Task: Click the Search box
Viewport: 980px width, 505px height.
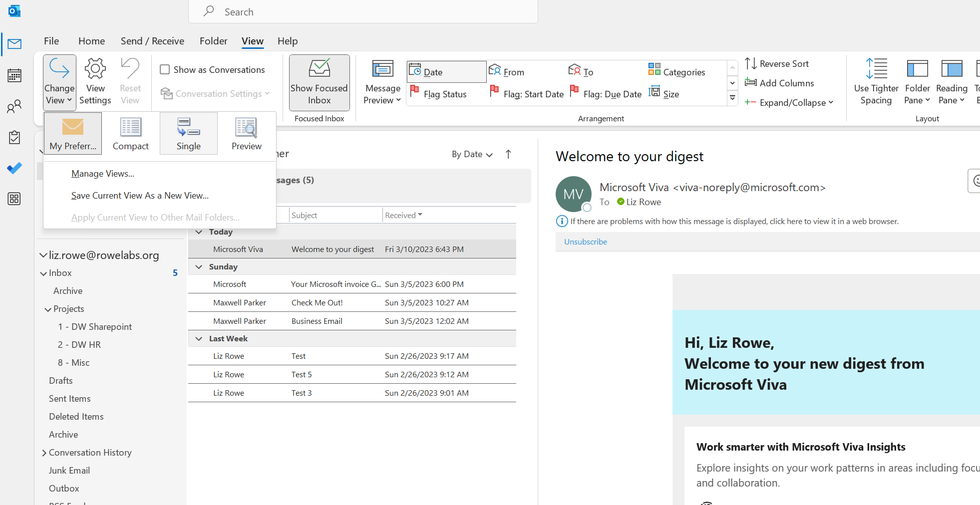Action: tap(363, 11)
